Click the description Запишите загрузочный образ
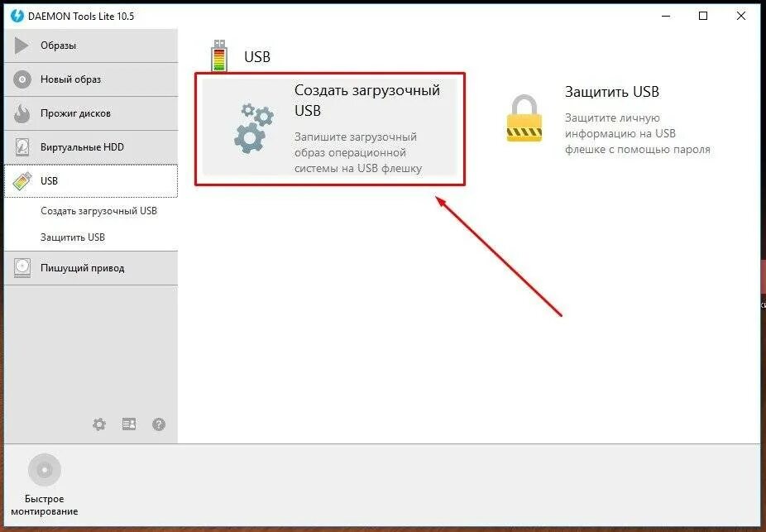766x532 pixels. click(x=358, y=152)
